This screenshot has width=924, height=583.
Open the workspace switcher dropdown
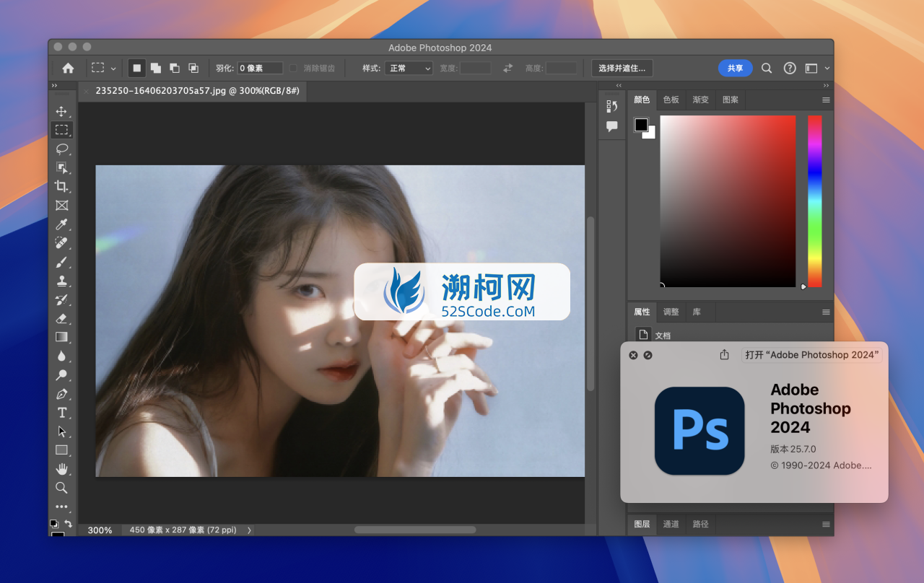coord(816,68)
